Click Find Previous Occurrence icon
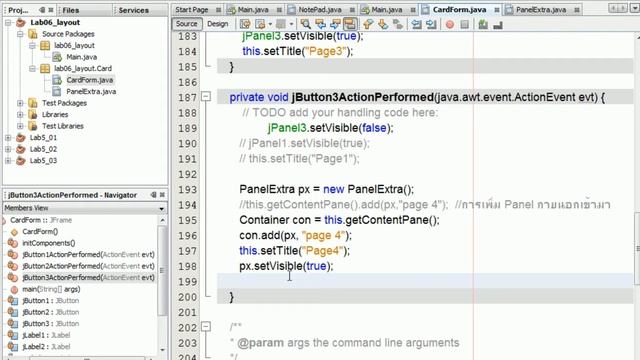The height and width of the screenshot is (360, 640). [320, 24]
